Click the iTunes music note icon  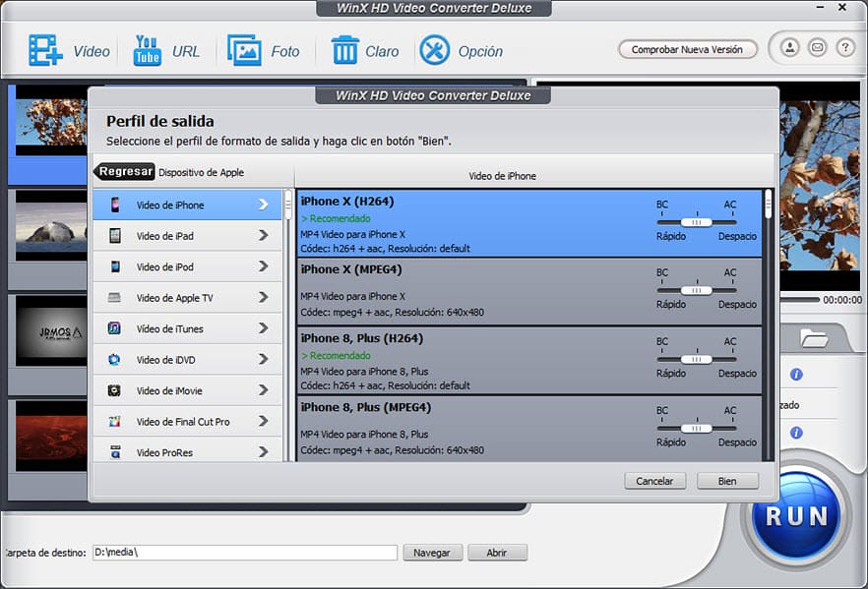click(114, 328)
